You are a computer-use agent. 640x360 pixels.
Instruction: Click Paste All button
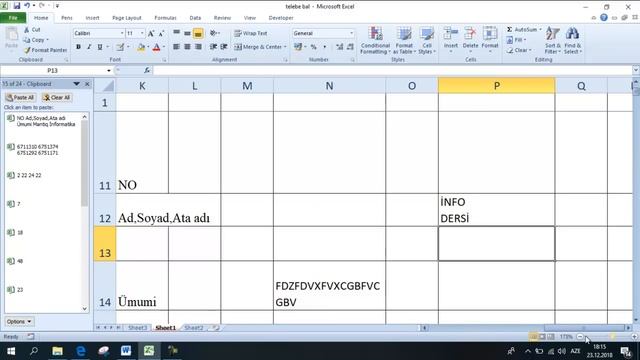point(20,98)
